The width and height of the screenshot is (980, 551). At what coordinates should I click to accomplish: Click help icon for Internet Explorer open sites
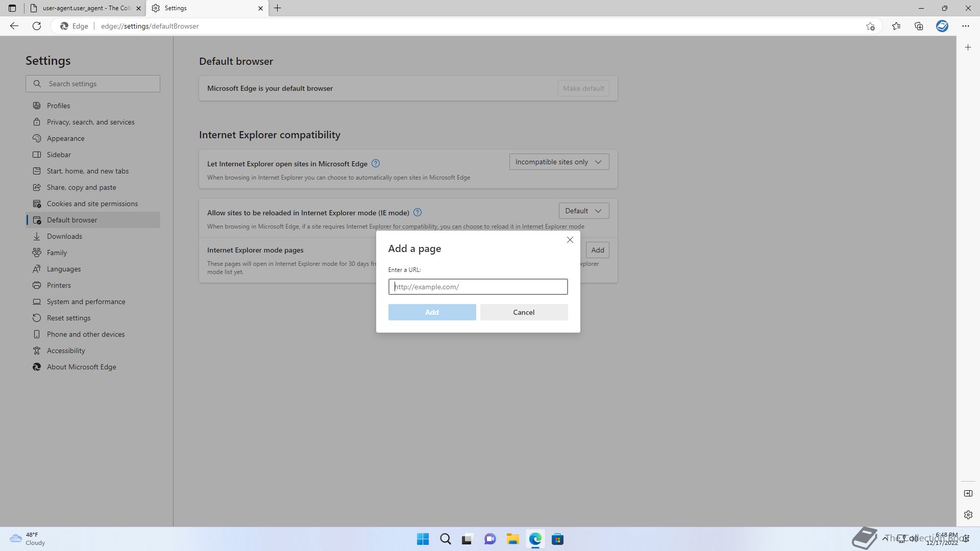[x=376, y=163]
